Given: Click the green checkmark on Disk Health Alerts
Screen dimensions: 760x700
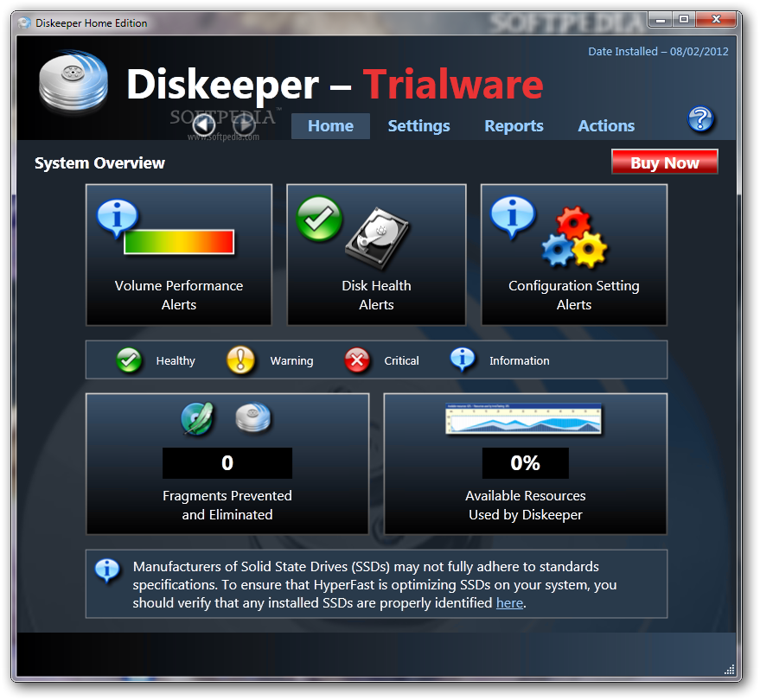Looking at the screenshot, I should point(319,219).
